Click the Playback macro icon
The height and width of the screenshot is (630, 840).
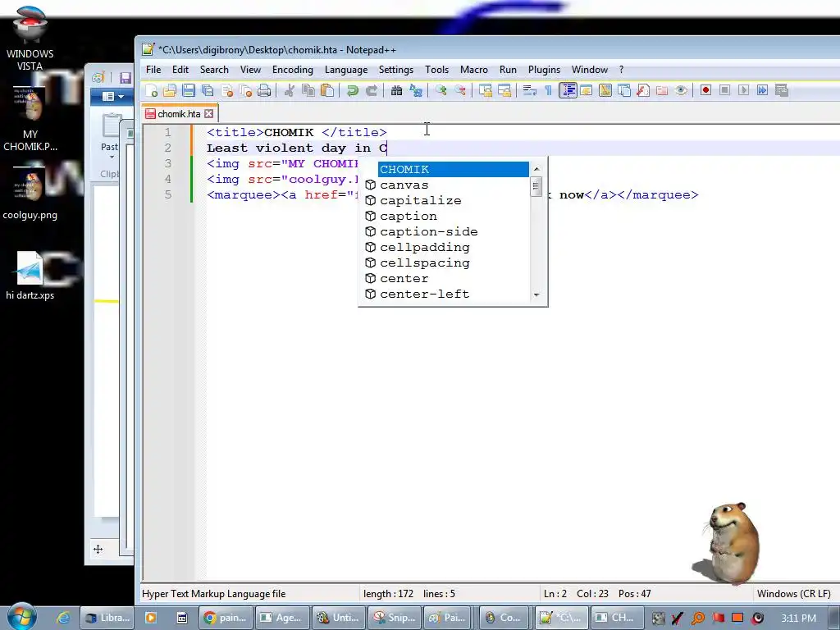[x=743, y=90]
